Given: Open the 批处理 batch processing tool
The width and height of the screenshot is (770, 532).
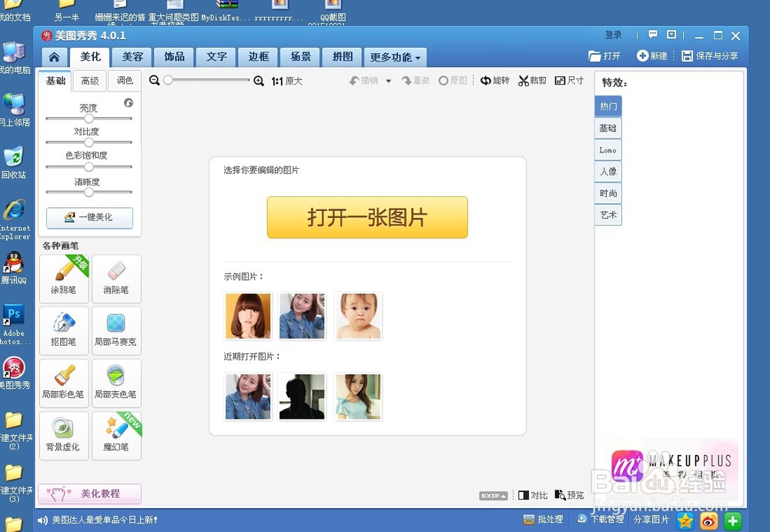Looking at the screenshot, I should (544, 519).
